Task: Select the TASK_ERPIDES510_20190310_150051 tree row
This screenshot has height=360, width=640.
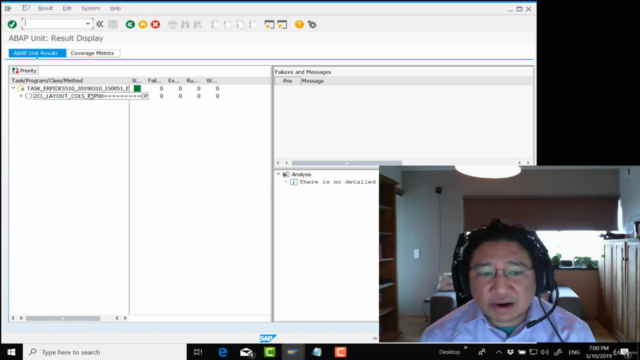Action: pyautogui.click(x=78, y=88)
